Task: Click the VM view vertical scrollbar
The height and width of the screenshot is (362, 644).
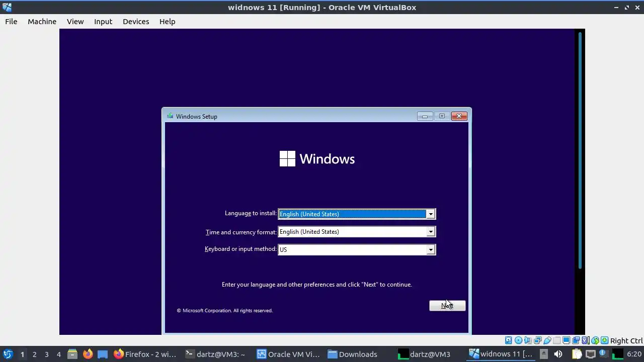Action: pyautogui.click(x=580, y=151)
